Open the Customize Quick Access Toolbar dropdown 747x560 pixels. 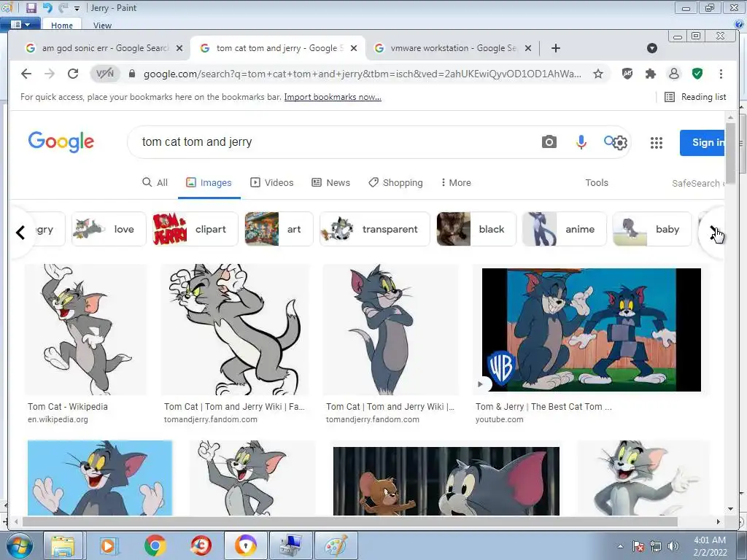tap(77, 9)
